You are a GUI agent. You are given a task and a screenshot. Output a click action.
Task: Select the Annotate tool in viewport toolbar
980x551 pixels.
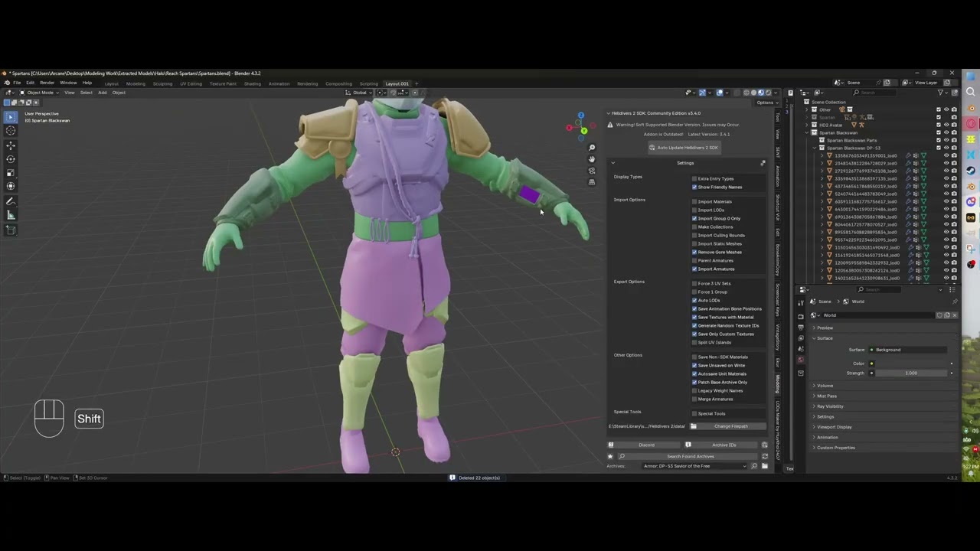(11, 201)
